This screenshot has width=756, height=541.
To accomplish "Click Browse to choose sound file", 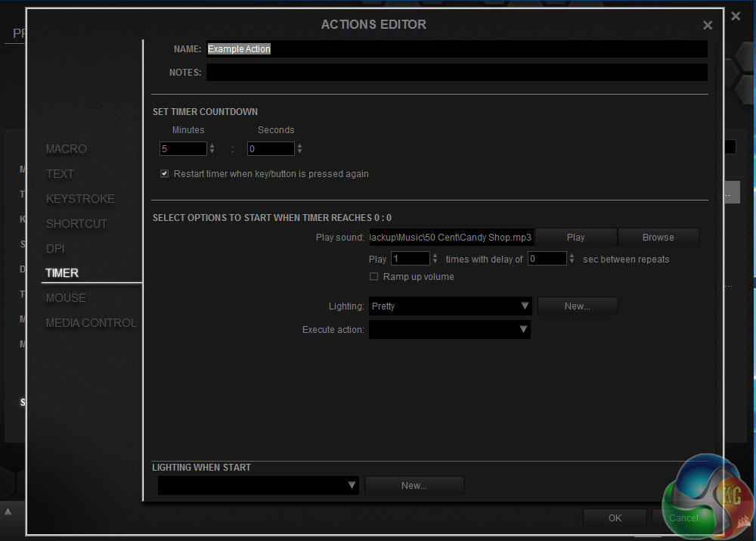I will pos(658,238).
